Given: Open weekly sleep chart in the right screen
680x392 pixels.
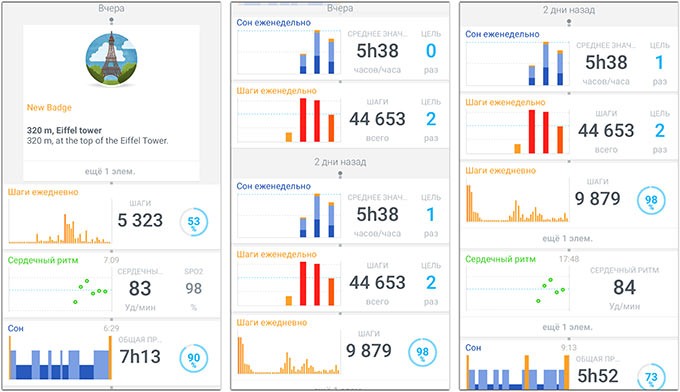Looking at the screenshot, I should [x=517, y=63].
